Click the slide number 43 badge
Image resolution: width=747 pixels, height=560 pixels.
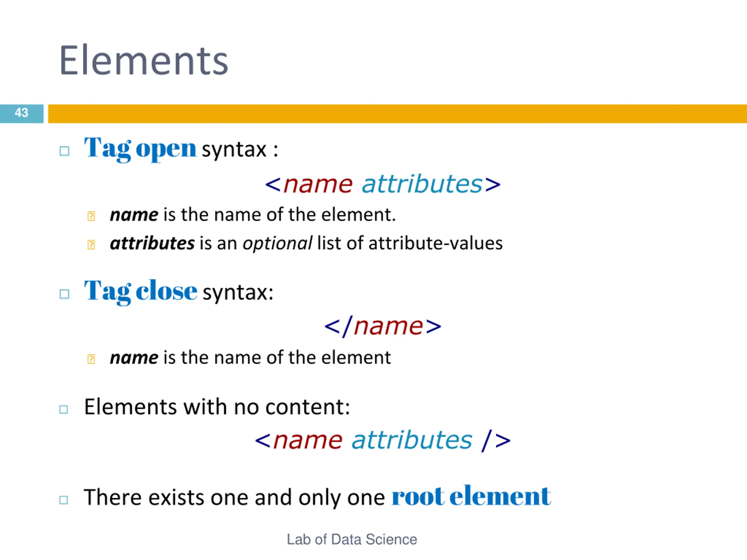(x=22, y=113)
